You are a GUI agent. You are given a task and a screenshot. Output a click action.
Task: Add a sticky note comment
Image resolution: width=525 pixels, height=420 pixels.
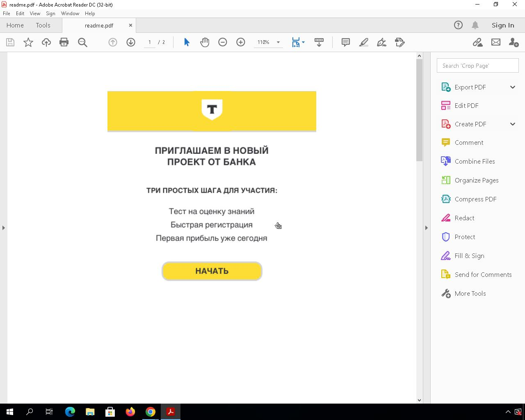click(346, 42)
